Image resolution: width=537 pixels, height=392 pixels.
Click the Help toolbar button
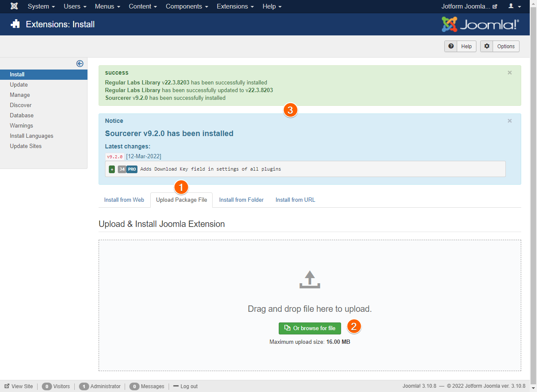click(x=460, y=46)
